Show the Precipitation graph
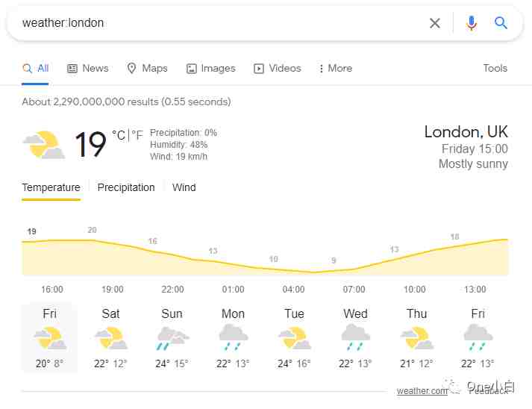Screen dimensions: 532x409 (126, 187)
